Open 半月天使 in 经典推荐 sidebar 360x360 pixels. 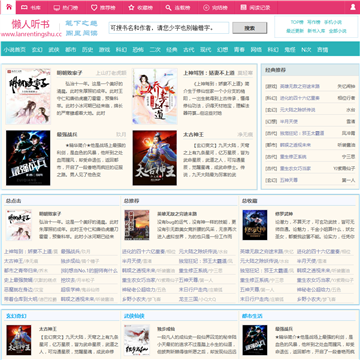[x=290, y=121]
